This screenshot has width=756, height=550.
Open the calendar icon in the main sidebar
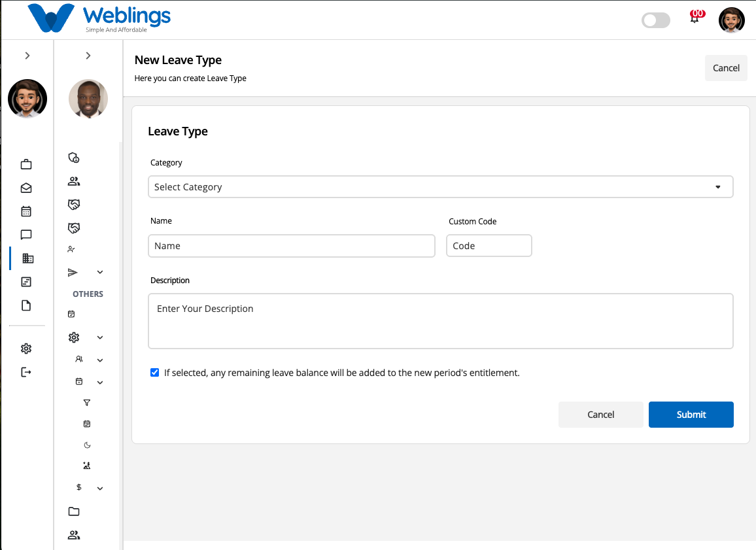26,211
